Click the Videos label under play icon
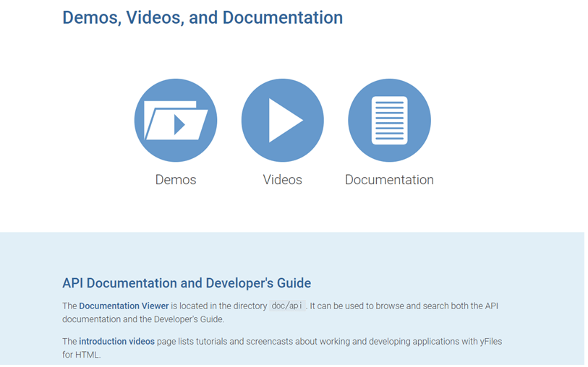This screenshot has height=367, width=588. [282, 180]
